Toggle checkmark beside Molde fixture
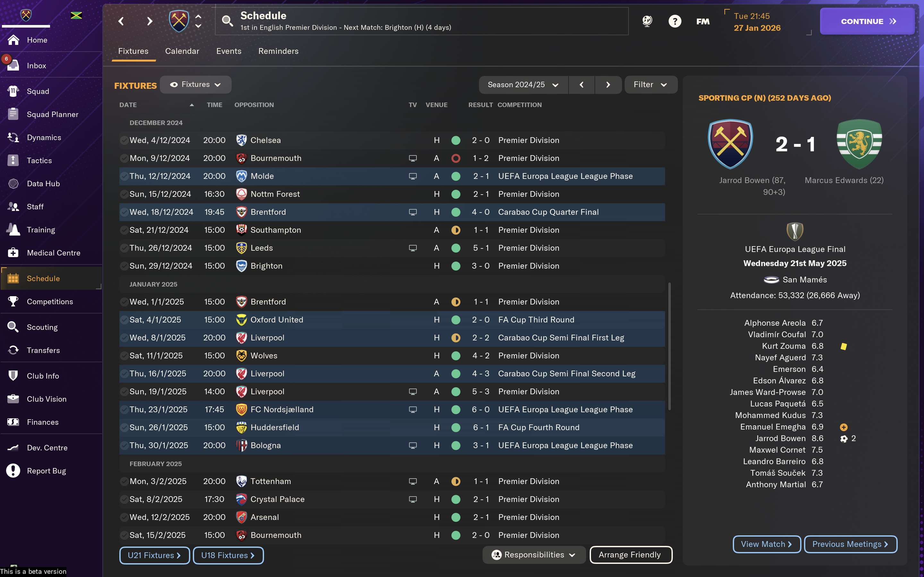Screen dimensions: 924x577 click(124, 176)
